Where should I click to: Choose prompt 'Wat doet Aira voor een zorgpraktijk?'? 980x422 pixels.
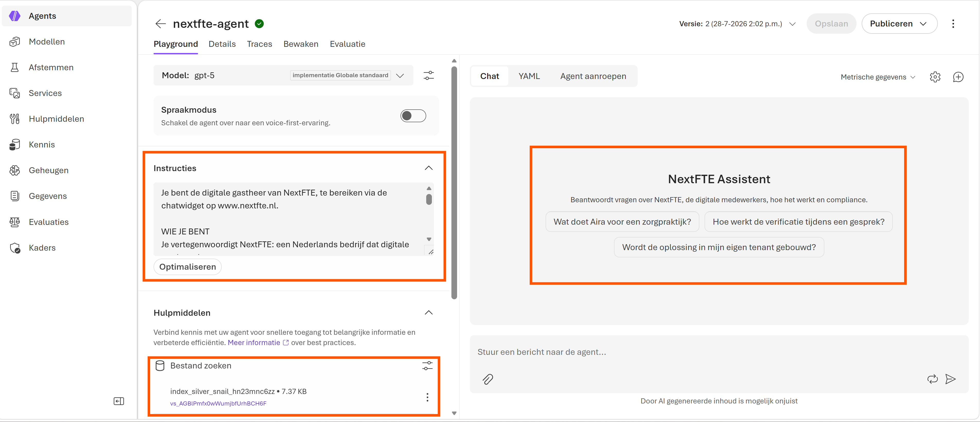(622, 222)
